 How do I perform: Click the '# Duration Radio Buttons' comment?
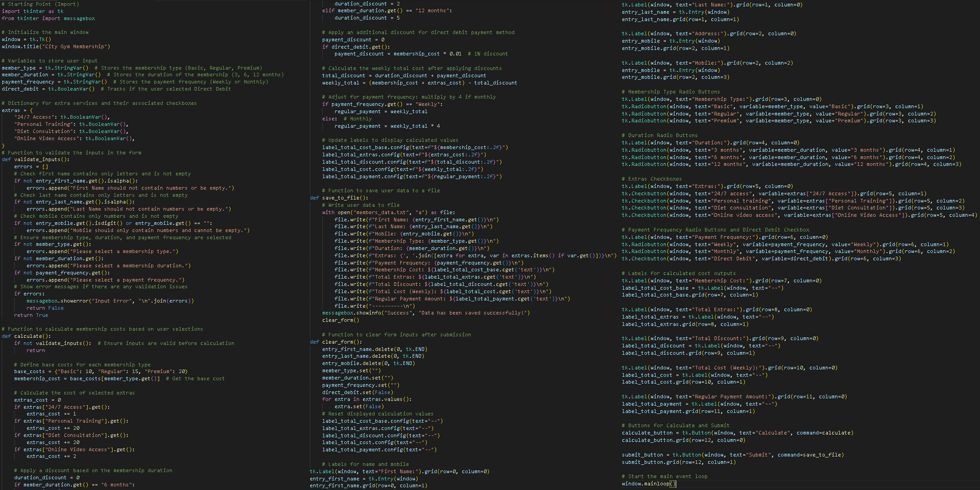(x=660, y=135)
